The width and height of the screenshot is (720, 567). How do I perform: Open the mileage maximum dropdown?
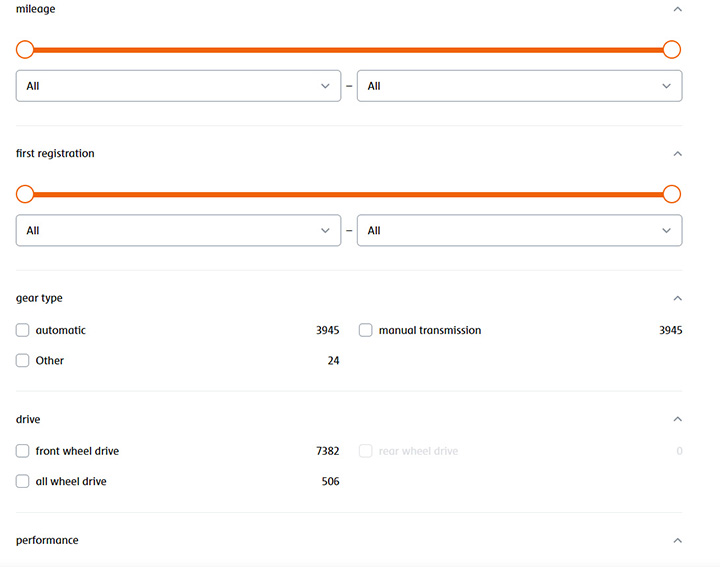point(520,86)
